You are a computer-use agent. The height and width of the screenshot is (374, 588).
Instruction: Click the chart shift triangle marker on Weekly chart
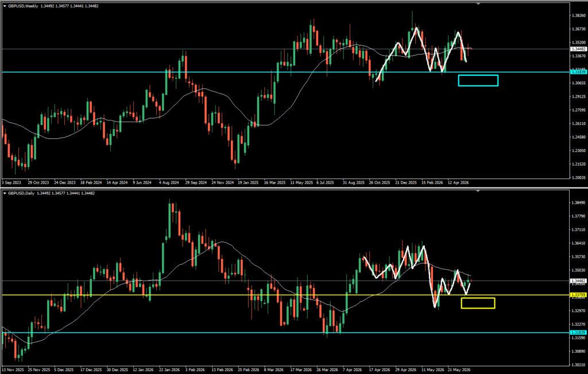coord(478,3)
